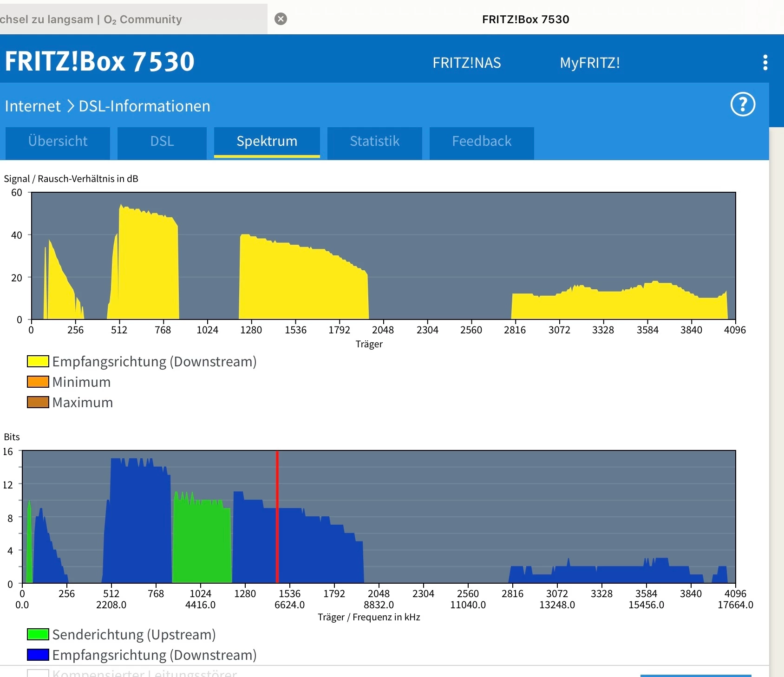The image size is (784, 677).
Task: Switch to the O₂ Community browser tab
Action: click(134, 19)
